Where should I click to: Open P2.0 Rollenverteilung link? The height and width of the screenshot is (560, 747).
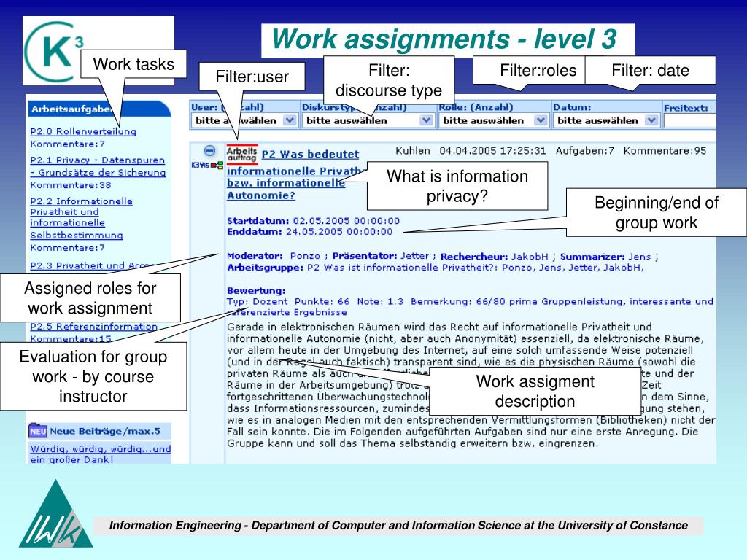coord(83,131)
